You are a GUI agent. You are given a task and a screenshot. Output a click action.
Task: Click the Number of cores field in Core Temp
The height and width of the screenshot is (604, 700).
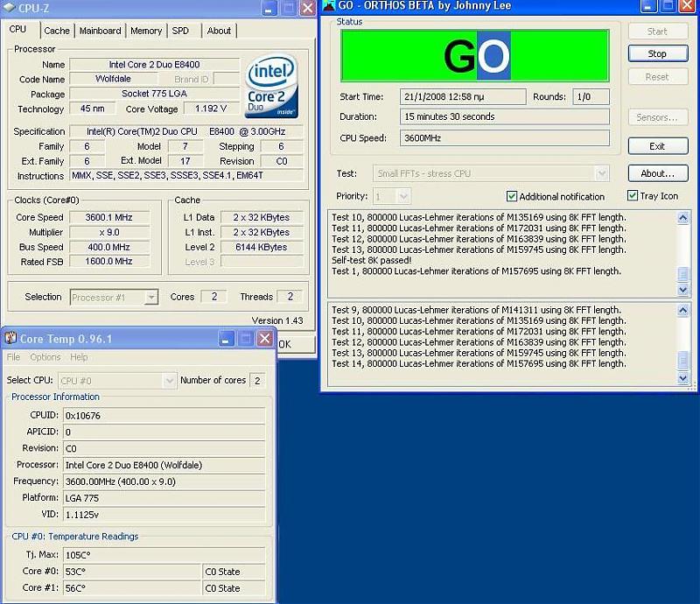257,381
